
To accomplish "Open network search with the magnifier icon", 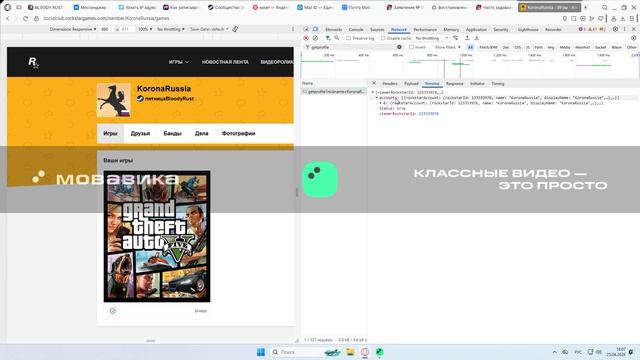I will [337, 38].
